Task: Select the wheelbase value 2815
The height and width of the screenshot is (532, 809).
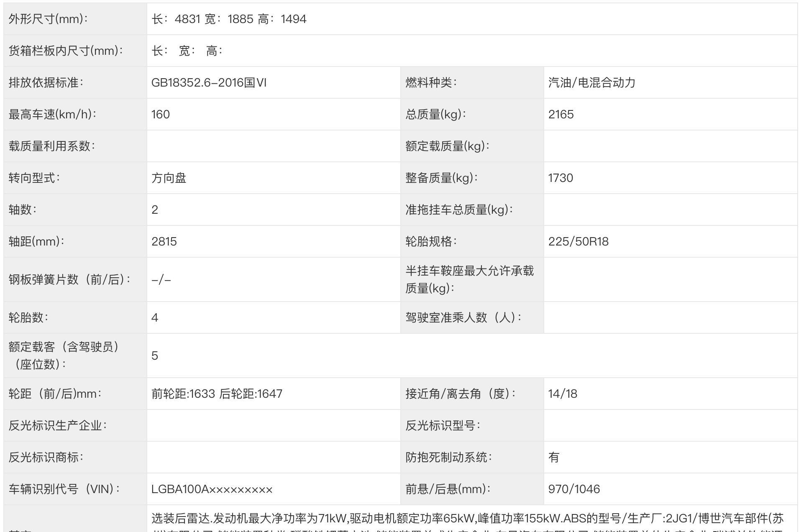Action: (164, 242)
